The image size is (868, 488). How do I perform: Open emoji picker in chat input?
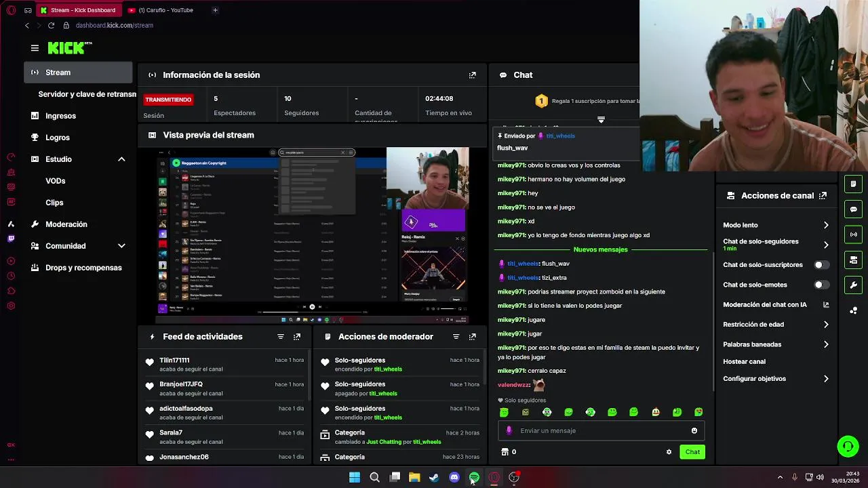click(x=694, y=430)
